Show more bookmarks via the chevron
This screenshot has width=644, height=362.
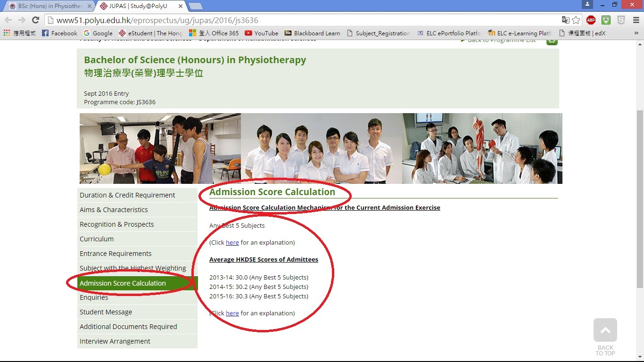point(636,33)
